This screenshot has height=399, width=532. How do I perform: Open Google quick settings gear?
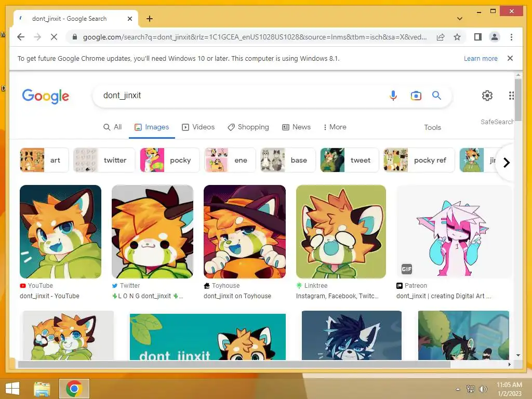pyautogui.click(x=487, y=96)
